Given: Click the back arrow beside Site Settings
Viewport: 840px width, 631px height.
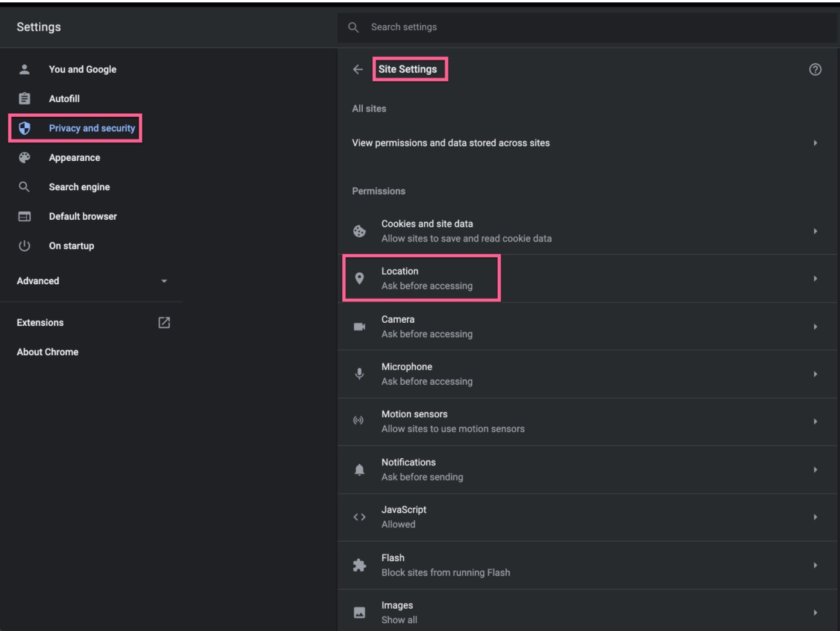Looking at the screenshot, I should (x=358, y=69).
